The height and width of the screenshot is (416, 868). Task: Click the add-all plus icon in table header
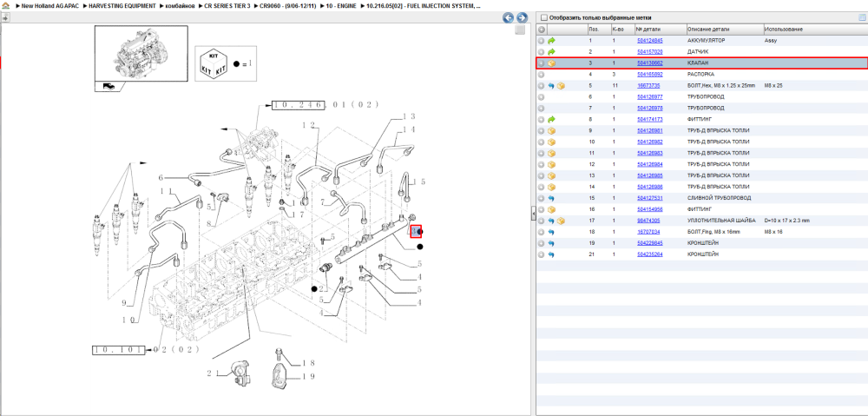coord(542,30)
